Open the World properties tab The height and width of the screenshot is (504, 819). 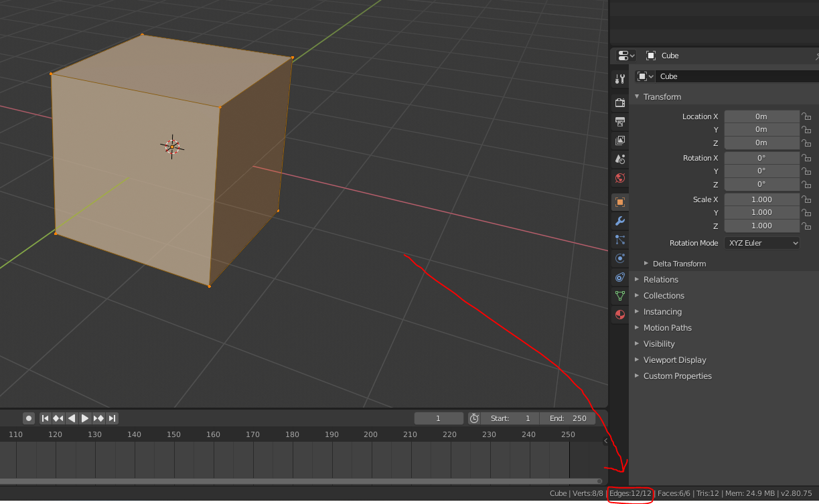tap(620, 178)
